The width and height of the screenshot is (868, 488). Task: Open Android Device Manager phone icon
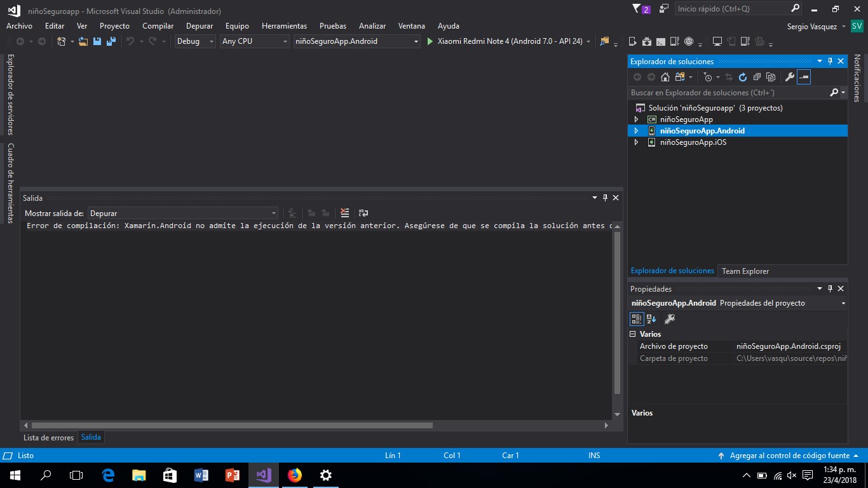click(633, 41)
